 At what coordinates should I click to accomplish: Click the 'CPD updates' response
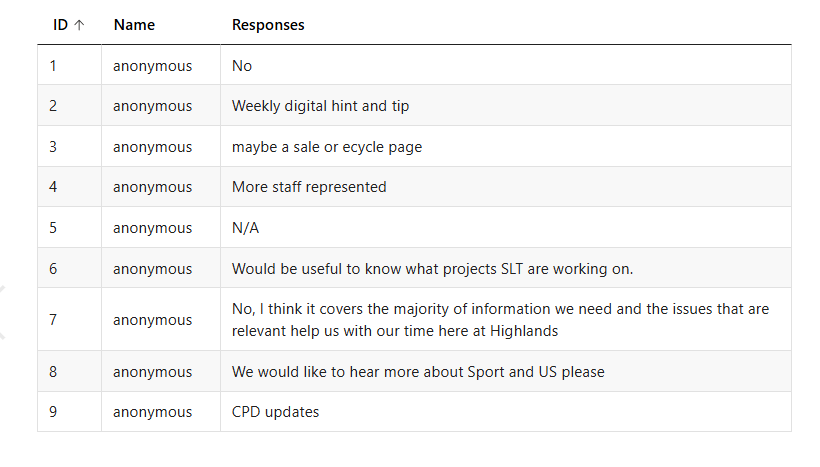coord(275,412)
